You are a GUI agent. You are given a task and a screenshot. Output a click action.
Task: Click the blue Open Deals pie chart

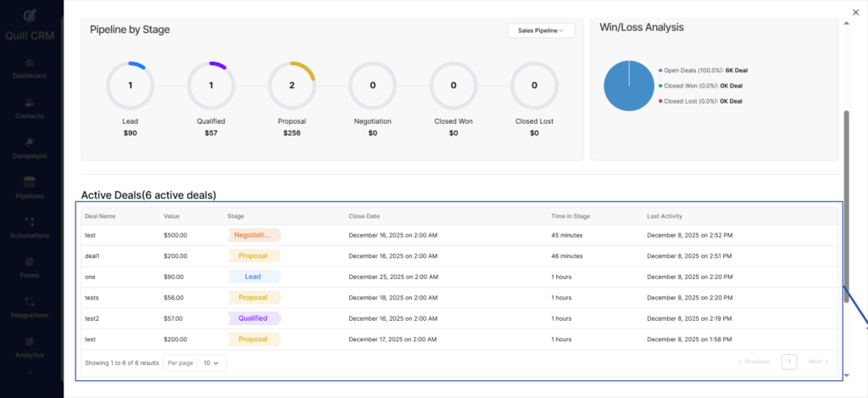628,86
